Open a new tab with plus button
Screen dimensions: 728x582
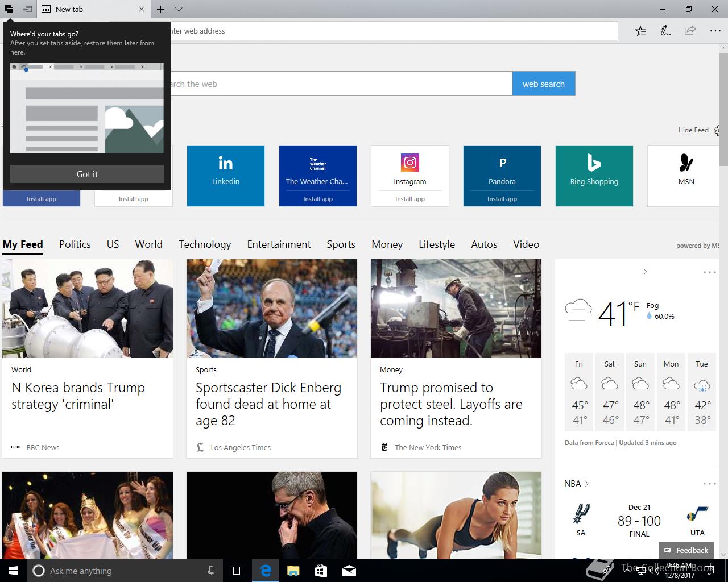click(161, 9)
